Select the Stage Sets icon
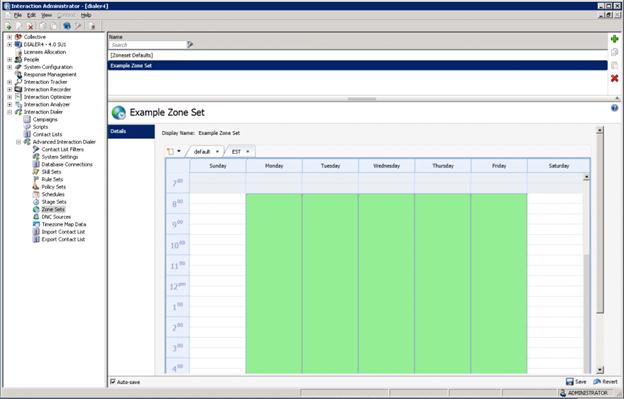 coord(36,202)
